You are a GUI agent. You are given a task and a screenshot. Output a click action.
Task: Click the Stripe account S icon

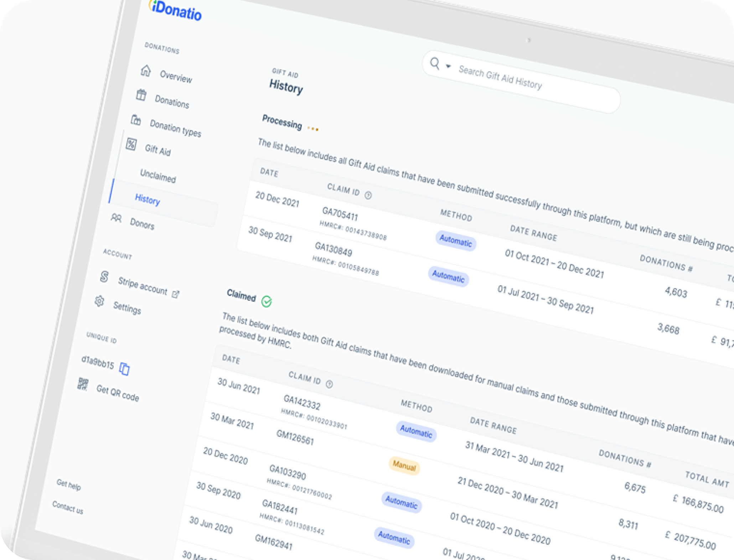[104, 276]
